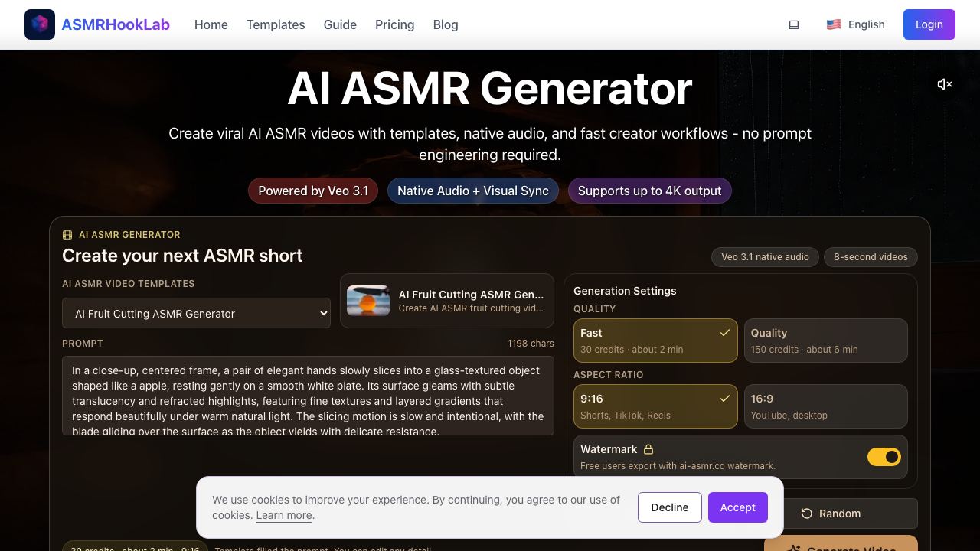
Task: Choose the 16:9 aspect ratio
Action: coord(826,406)
